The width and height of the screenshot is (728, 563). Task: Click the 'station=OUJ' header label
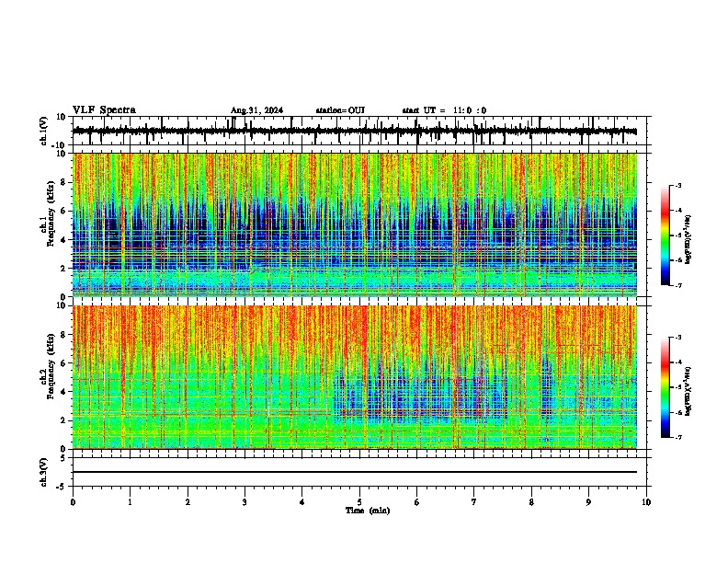pyautogui.click(x=340, y=110)
